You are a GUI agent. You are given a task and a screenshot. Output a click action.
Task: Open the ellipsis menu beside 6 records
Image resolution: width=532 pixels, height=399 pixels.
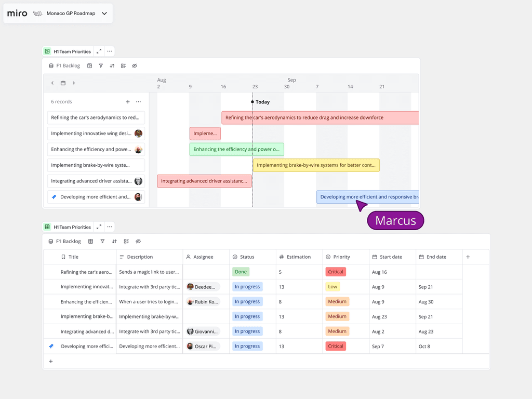pos(138,101)
